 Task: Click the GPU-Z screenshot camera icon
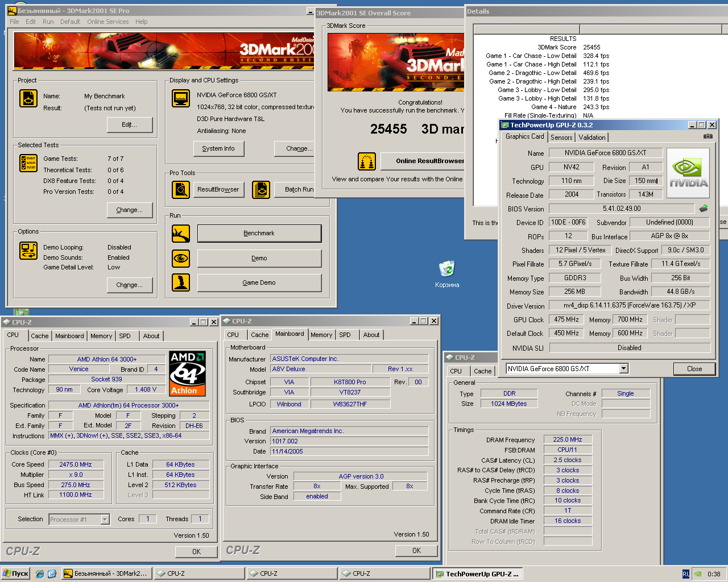pos(708,136)
